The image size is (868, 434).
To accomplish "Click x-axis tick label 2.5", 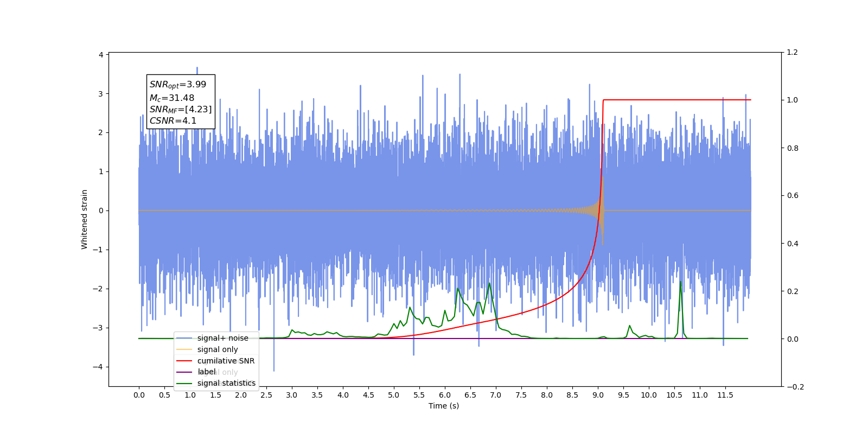I will [266, 395].
